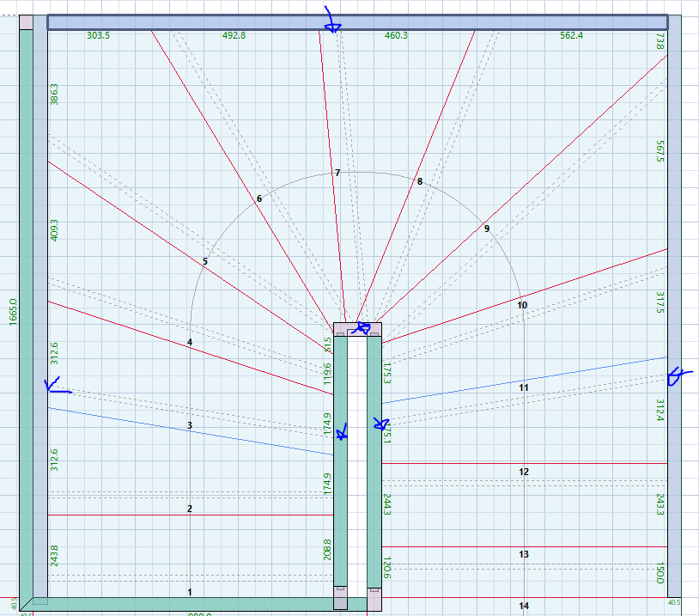The width and height of the screenshot is (699, 616).
Task: Click the 119.6 stringer dimension
Action: [328, 375]
